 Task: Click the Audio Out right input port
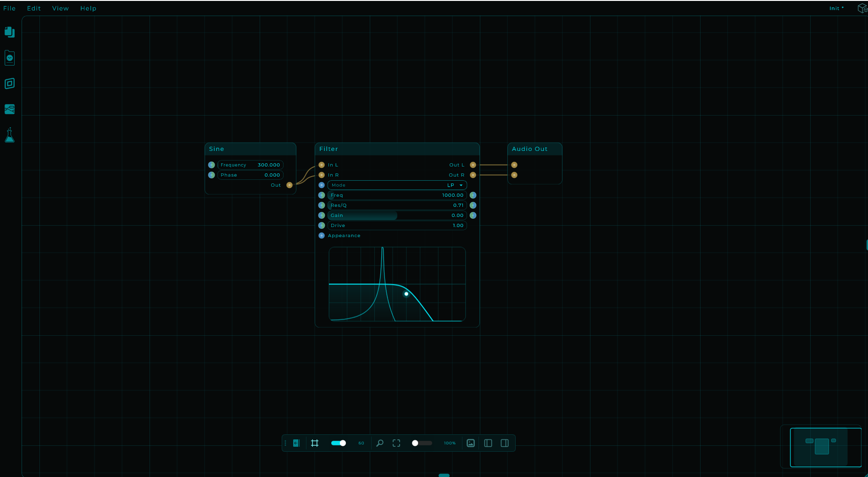[x=514, y=175]
